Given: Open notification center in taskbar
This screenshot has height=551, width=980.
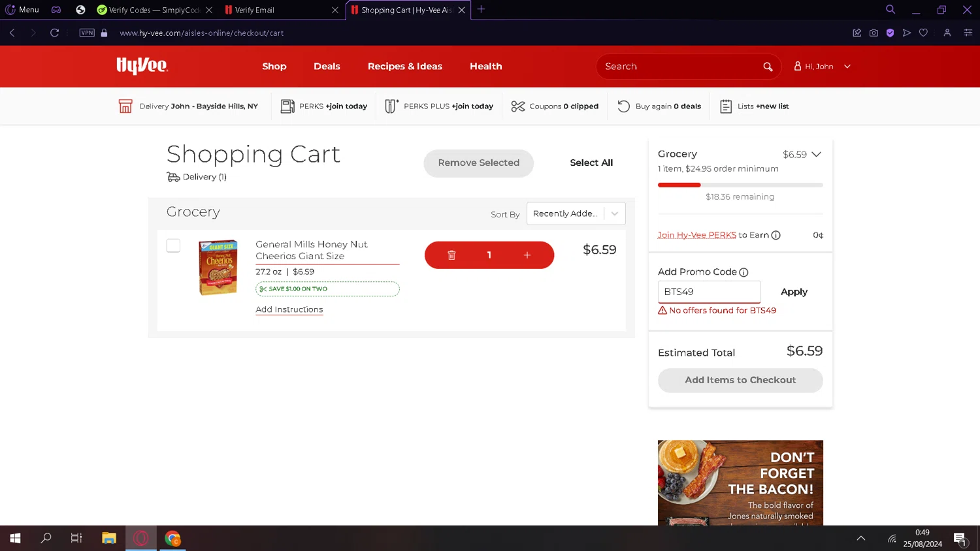Looking at the screenshot, I should click(x=960, y=539).
